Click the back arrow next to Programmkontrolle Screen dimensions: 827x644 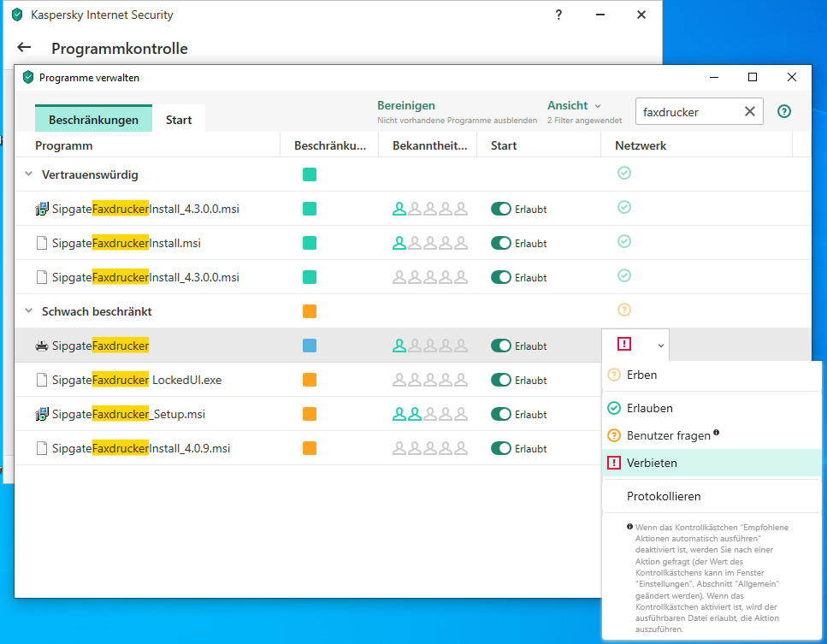pyautogui.click(x=24, y=49)
